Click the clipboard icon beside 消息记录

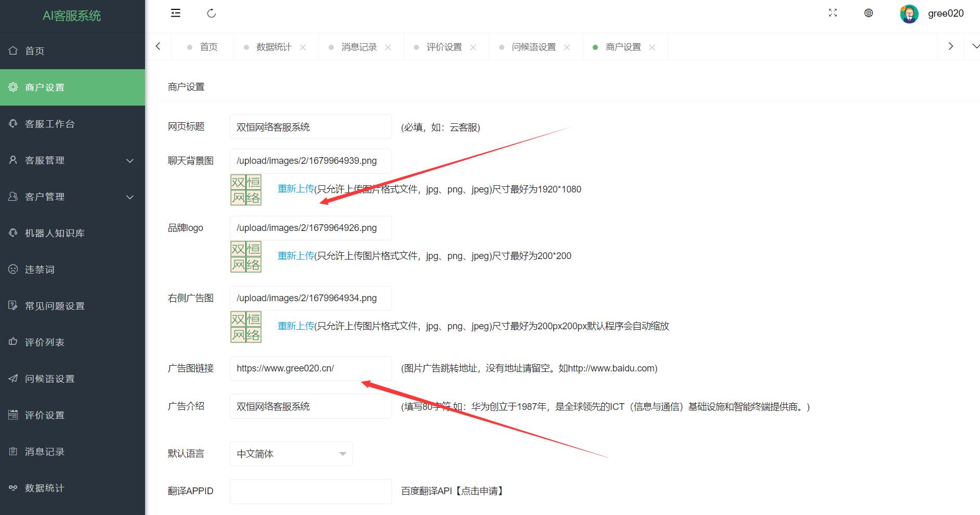pos(13,451)
